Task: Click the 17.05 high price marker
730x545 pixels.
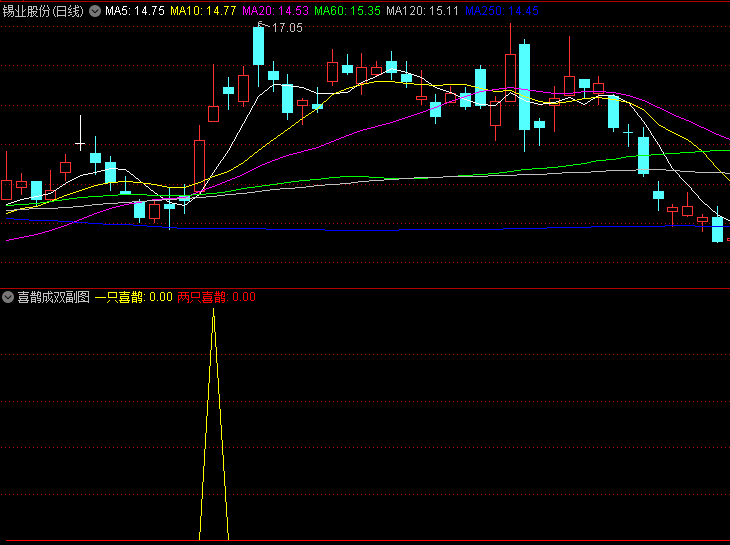Action: (x=286, y=28)
